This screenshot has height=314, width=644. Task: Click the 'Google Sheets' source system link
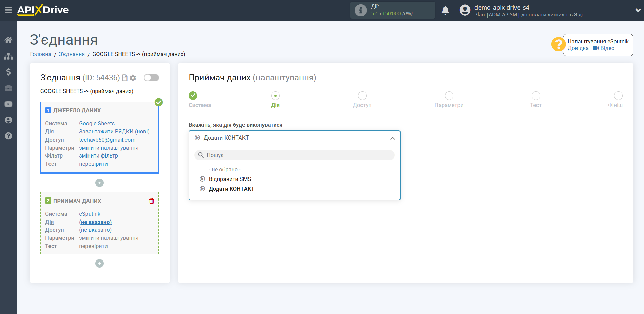97,124
